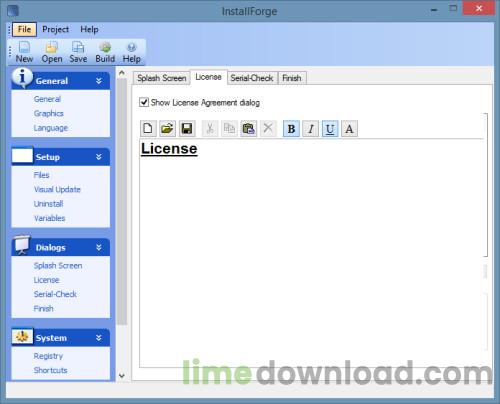Open a license file with folder icon
The height and width of the screenshot is (404, 500).
point(167,128)
